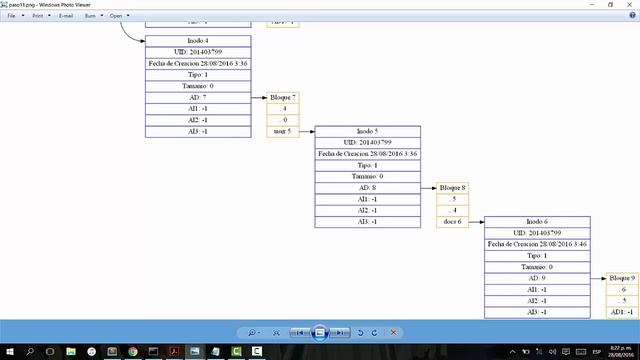The image size is (640, 360).
Task: Click the 'Inodo 4' header text
Action: point(198,41)
